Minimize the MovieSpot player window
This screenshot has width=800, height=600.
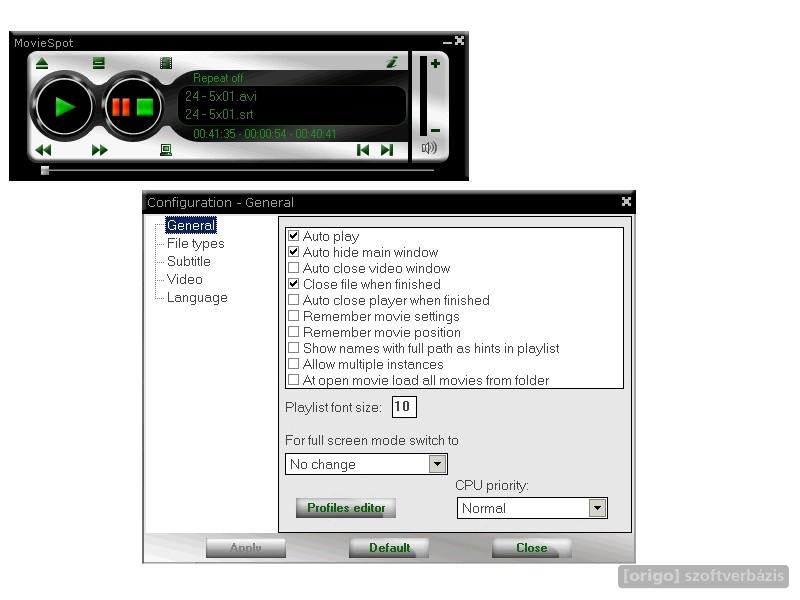[447, 43]
